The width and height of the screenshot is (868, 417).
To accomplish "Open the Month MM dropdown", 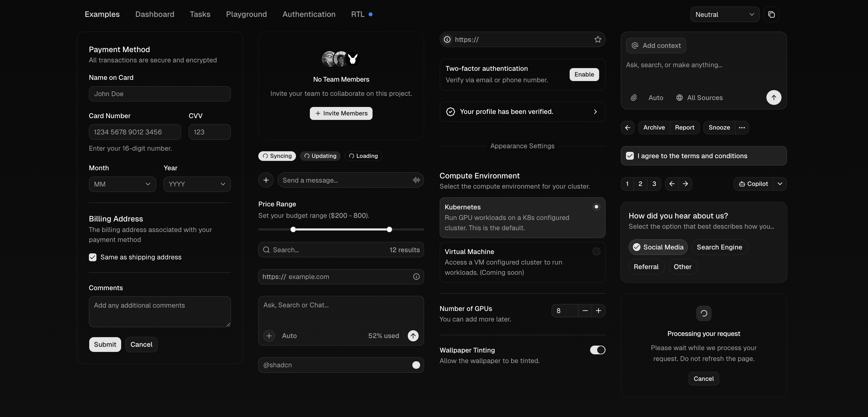I will pos(122,184).
